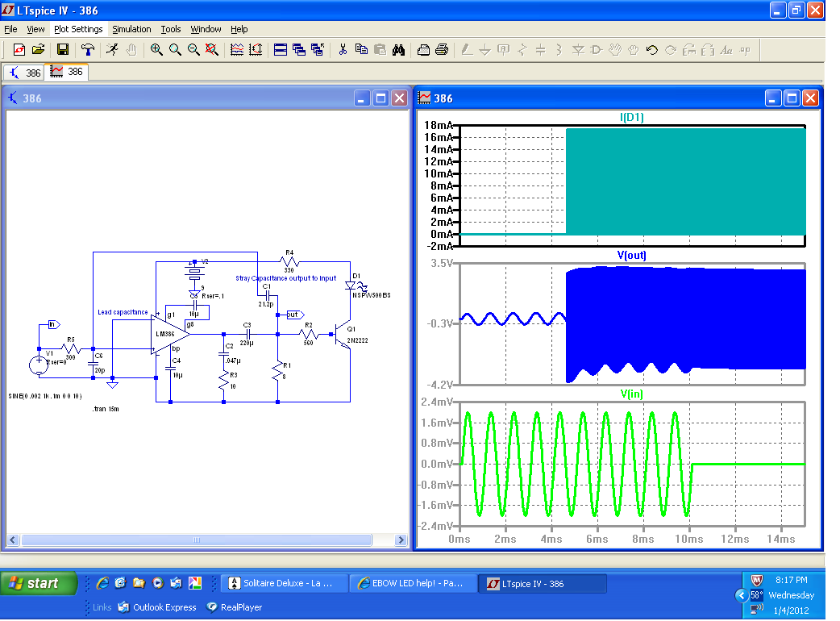
Task: Select the Draw Wire pencil tool
Action: tap(467, 50)
